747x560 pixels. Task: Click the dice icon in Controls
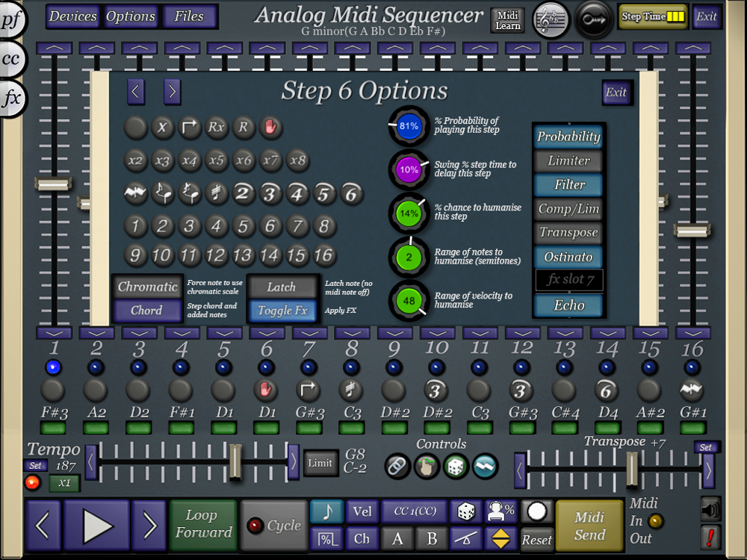[x=456, y=466]
